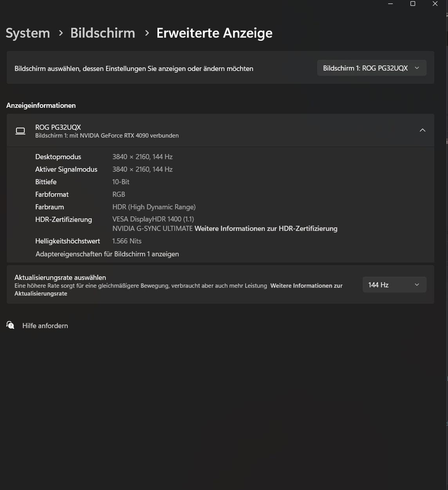Image resolution: width=448 pixels, height=490 pixels.
Task: Collapse the ROG PG32UQX information panel chevron
Action: coord(423,130)
